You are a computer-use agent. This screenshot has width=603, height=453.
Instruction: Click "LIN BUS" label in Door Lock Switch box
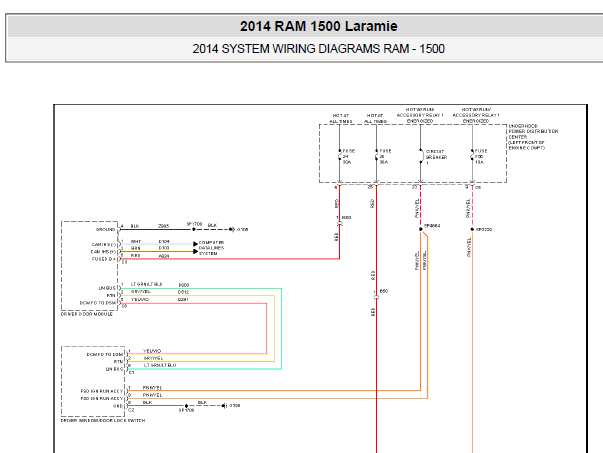tap(114, 369)
